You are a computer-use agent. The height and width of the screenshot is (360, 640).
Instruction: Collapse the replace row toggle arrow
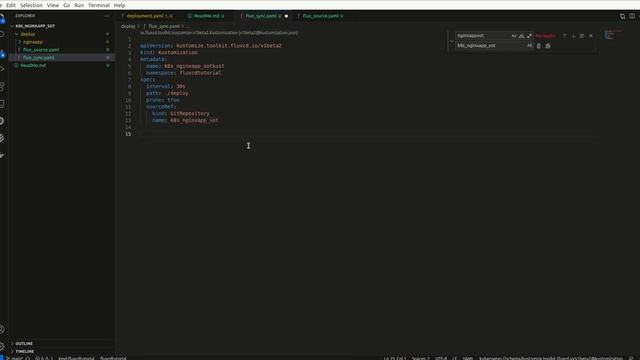[x=452, y=41]
